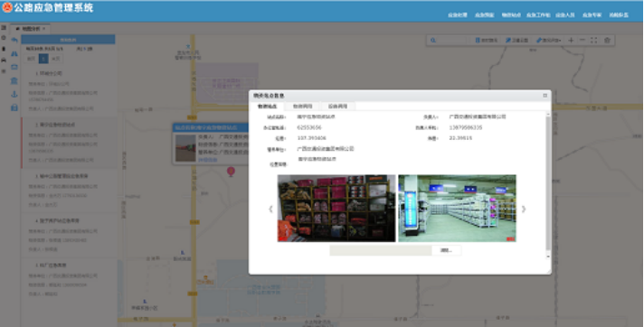Click the blue header bar of the result list

(68, 40)
